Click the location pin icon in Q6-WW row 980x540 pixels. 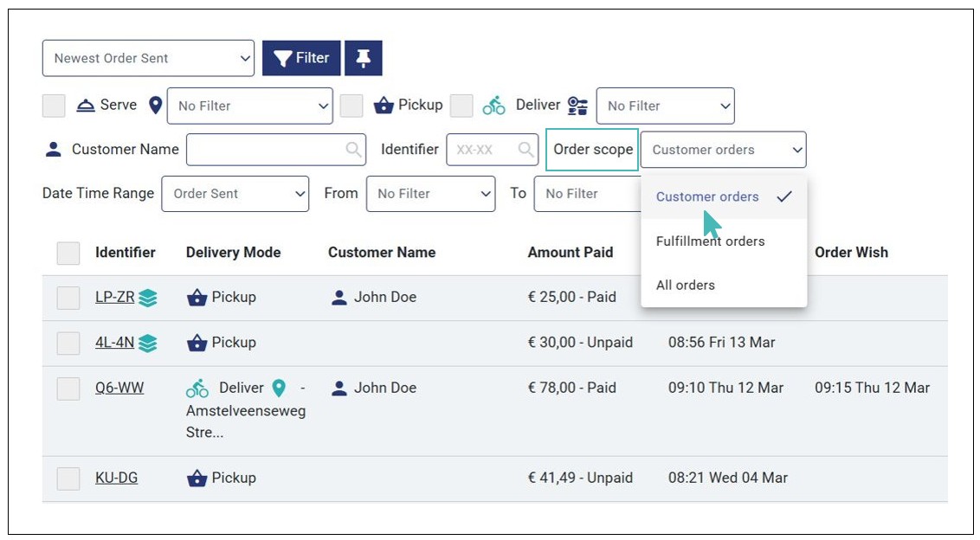click(x=279, y=388)
